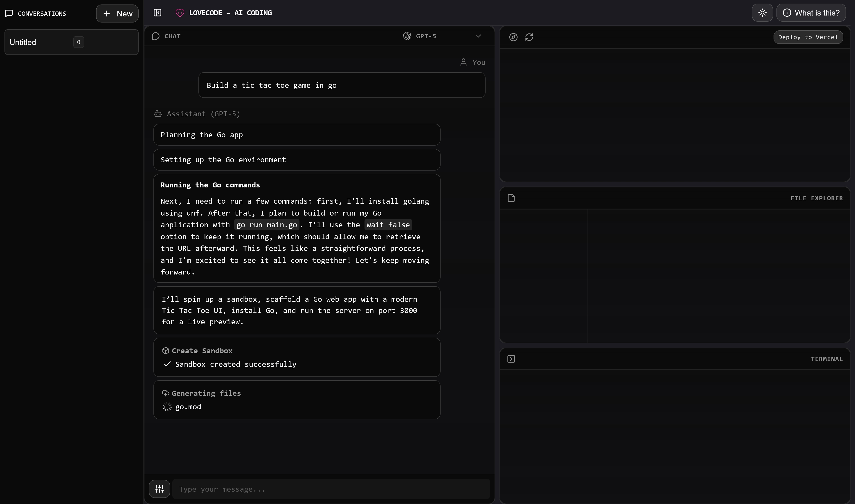The height and width of the screenshot is (504, 855).
Task: Open chat settings sliders button
Action: (159, 489)
